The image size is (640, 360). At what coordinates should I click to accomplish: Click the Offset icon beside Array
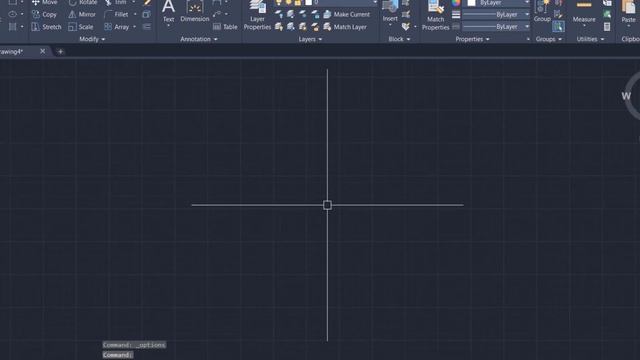click(147, 27)
